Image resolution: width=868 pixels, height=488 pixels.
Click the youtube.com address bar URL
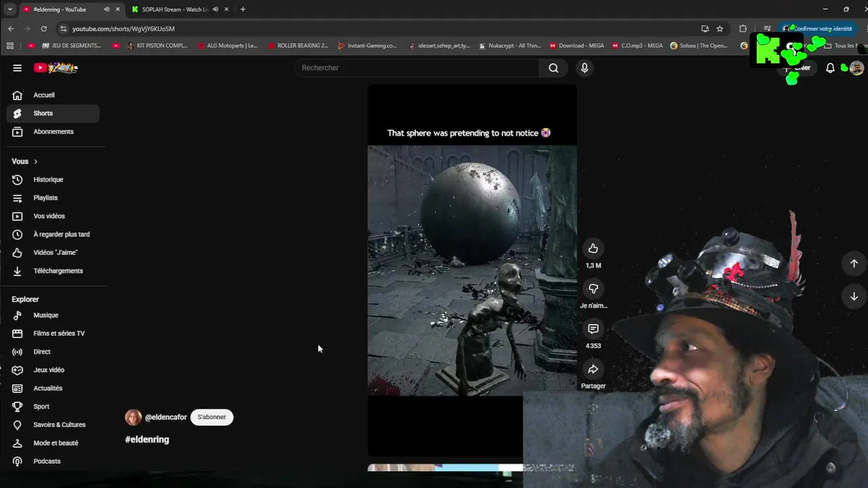[x=123, y=28]
